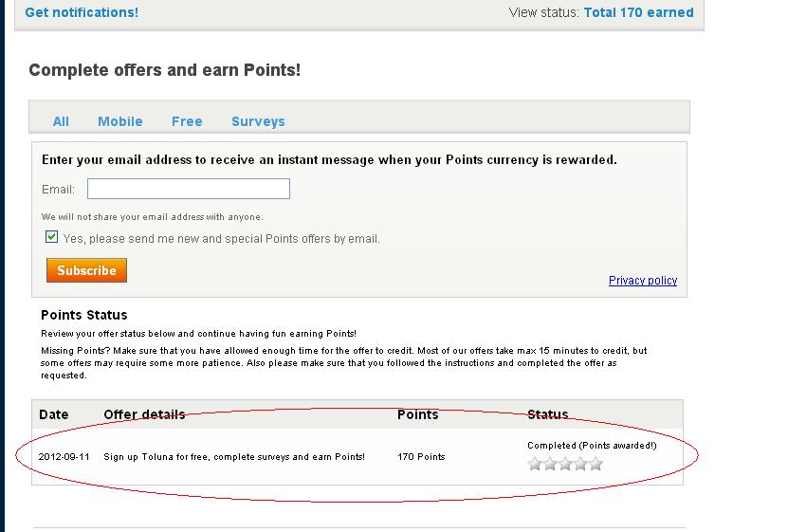The image size is (806, 532).
Task: Select the fourth rating star
Action: coord(580,464)
